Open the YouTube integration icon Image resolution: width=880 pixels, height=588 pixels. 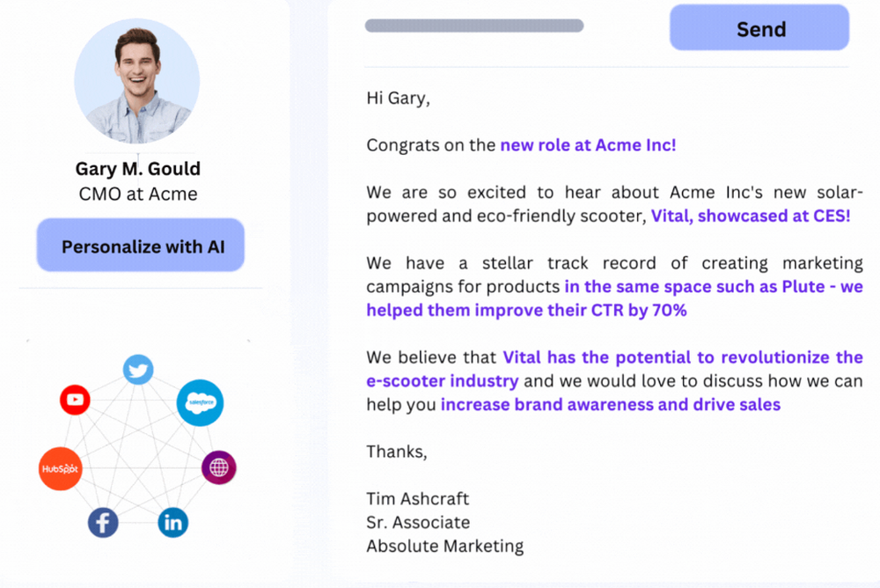(75, 400)
